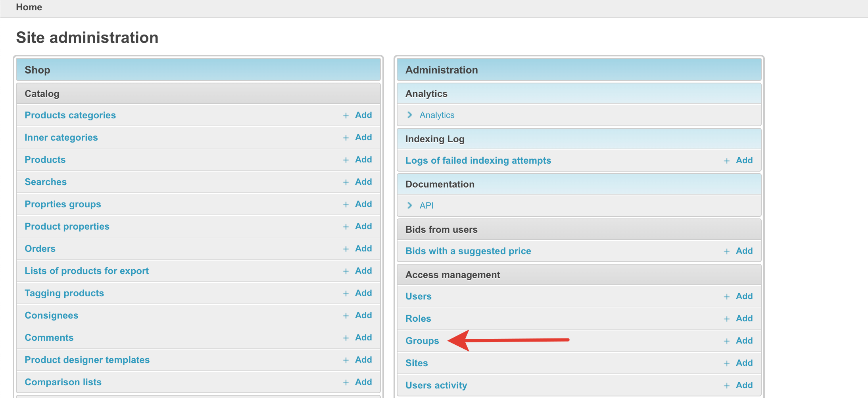868x398 pixels.
Task: Click the plus icon in Comments row
Action: (346, 338)
